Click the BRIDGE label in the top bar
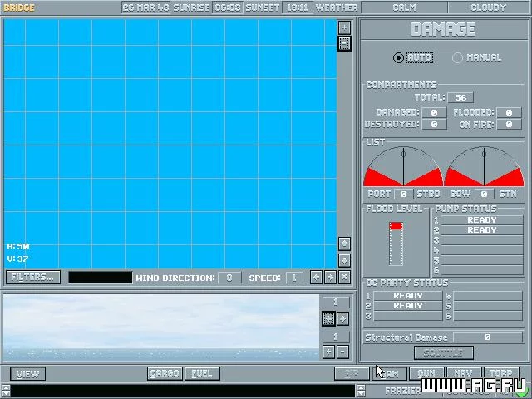 (19, 7)
